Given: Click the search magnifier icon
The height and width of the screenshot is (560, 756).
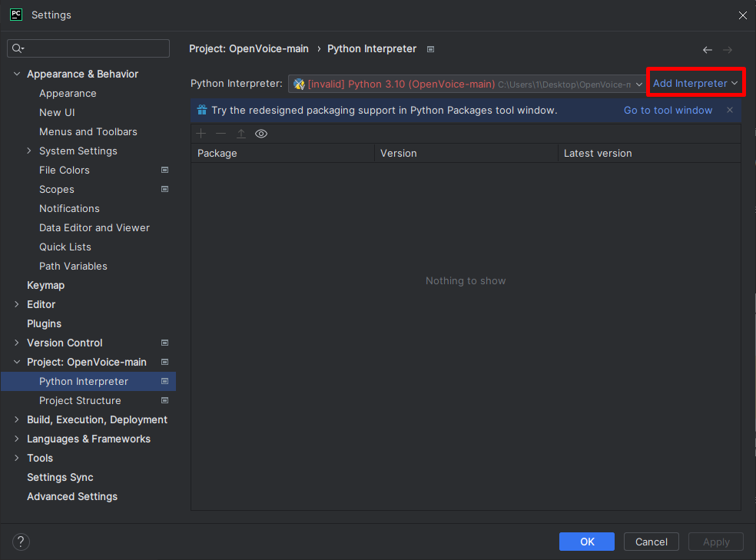Looking at the screenshot, I should click(18, 48).
